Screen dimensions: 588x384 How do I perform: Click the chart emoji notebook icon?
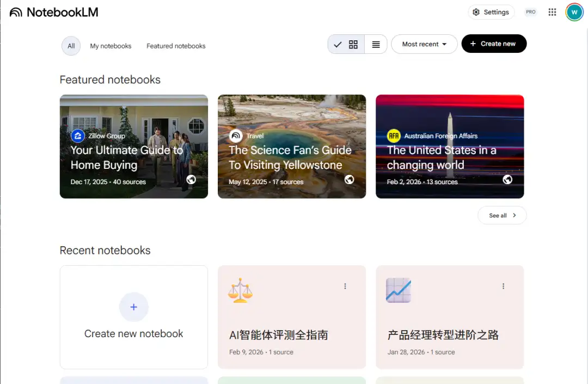399,290
